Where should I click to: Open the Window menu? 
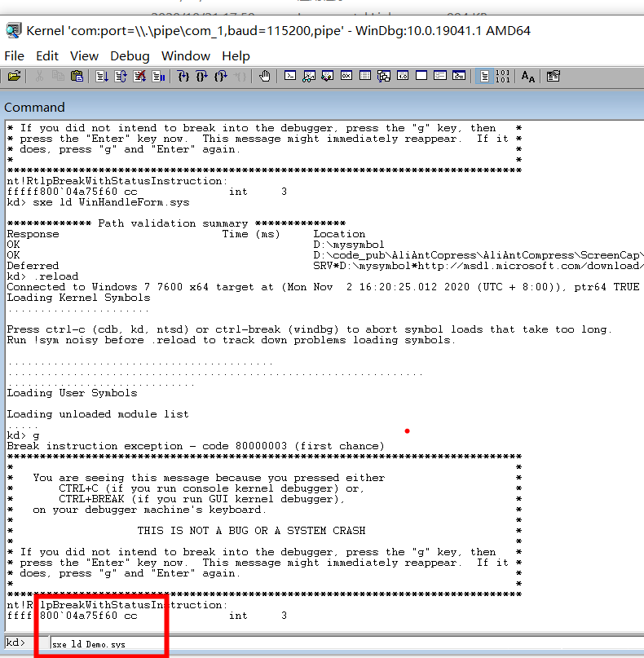pyautogui.click(x=185, y=55)
